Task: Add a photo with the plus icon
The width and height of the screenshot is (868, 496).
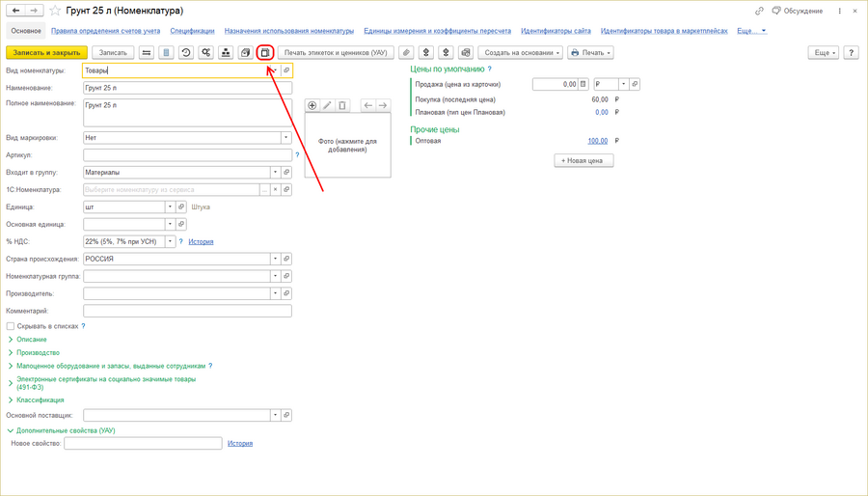Action: point(312,105)
